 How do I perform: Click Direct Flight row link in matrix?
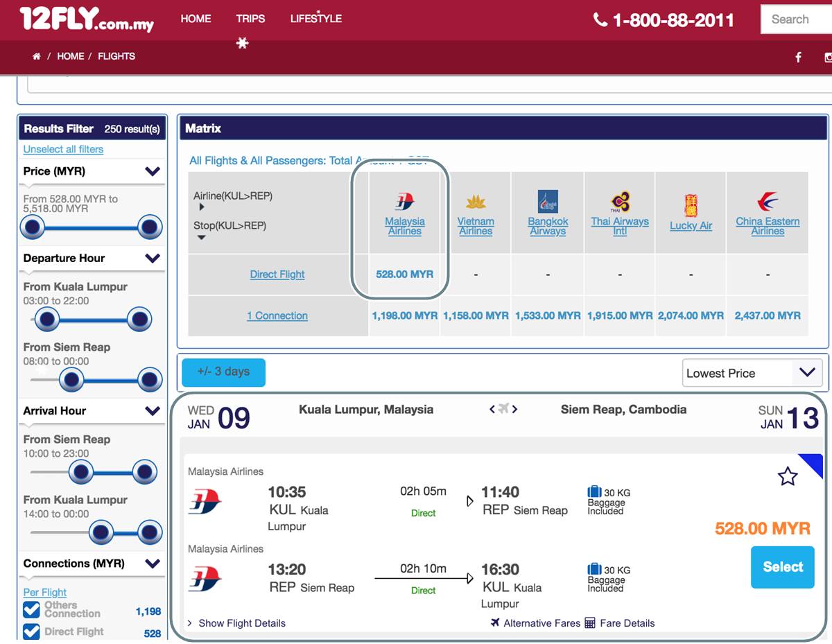277,275
